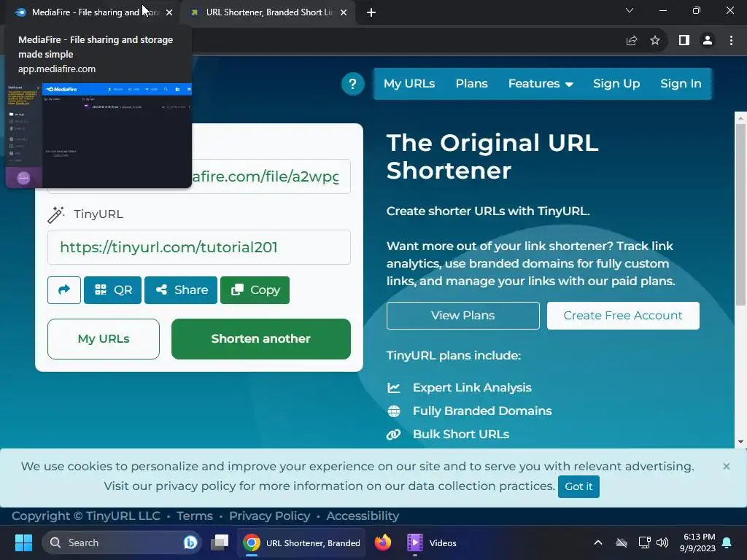The height and width of the screenshot is (560, 747).
Task: Click Sign In in the navigation bar
Action: [x=681, y=84]
